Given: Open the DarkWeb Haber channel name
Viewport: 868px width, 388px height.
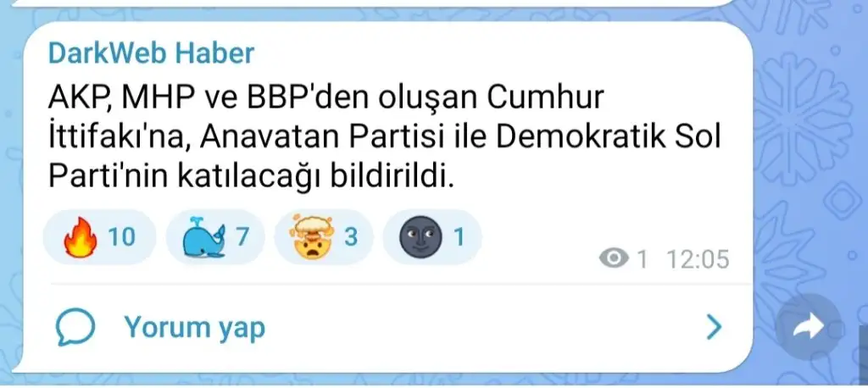Looking at the screenshot, I should [x=151, y=53].
